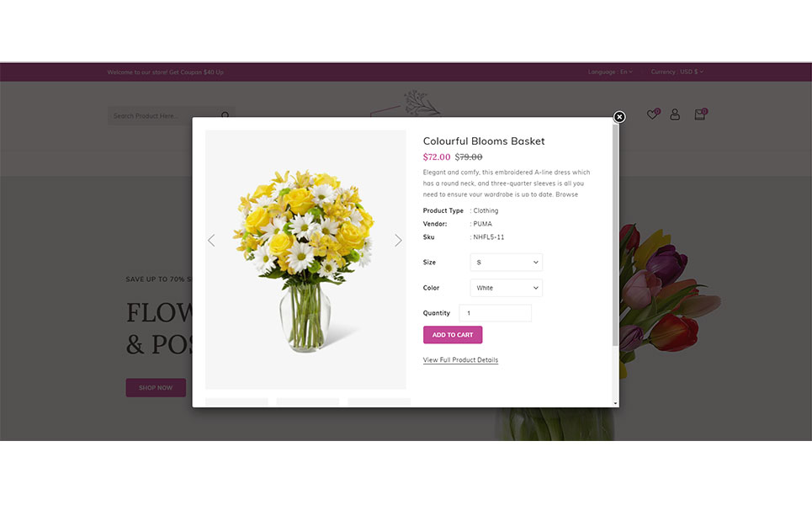
Task: Open View Full Product Details link
Action: point(460,360)
